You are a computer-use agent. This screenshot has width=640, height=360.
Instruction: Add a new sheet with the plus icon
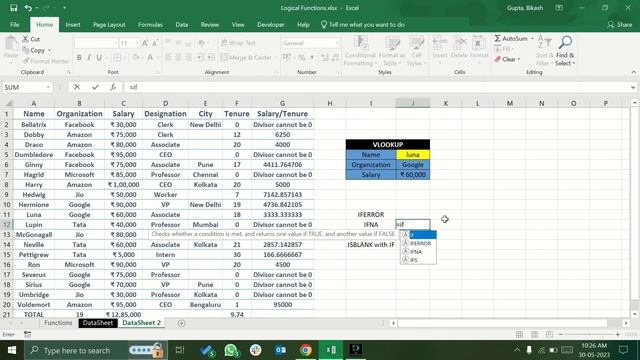coord(182,323)
